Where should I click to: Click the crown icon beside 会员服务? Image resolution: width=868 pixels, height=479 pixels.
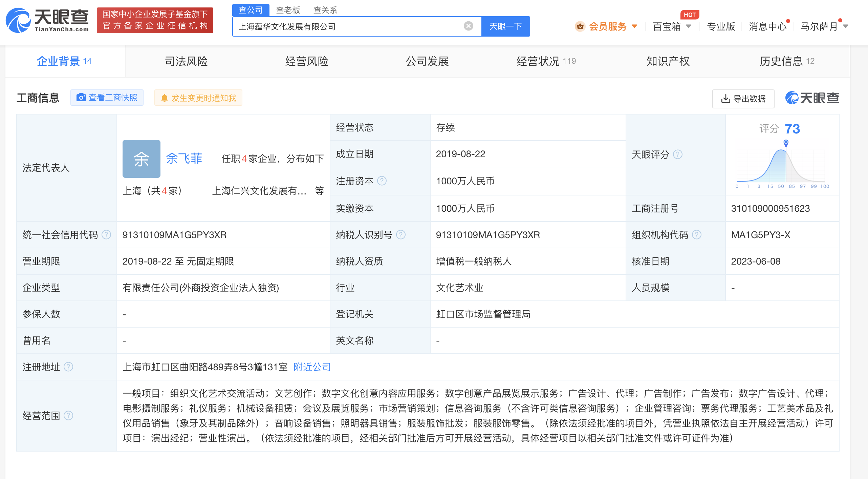(x=580, y=26)
